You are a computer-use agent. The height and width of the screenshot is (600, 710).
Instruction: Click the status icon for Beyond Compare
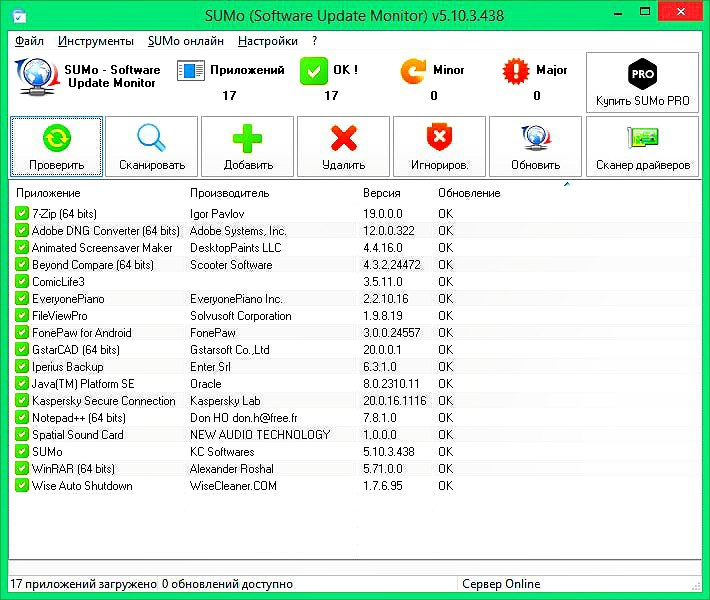pyautogui.click(x=22, y=264)
